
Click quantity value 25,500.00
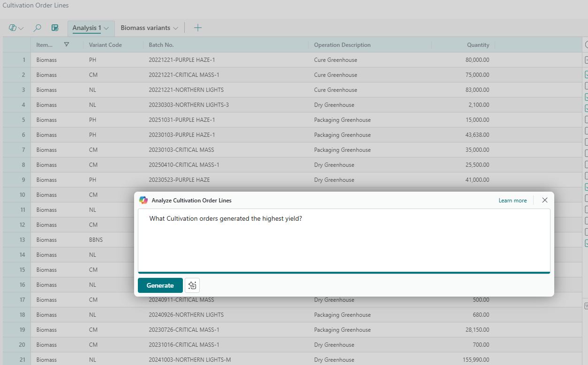pos(477,165)
